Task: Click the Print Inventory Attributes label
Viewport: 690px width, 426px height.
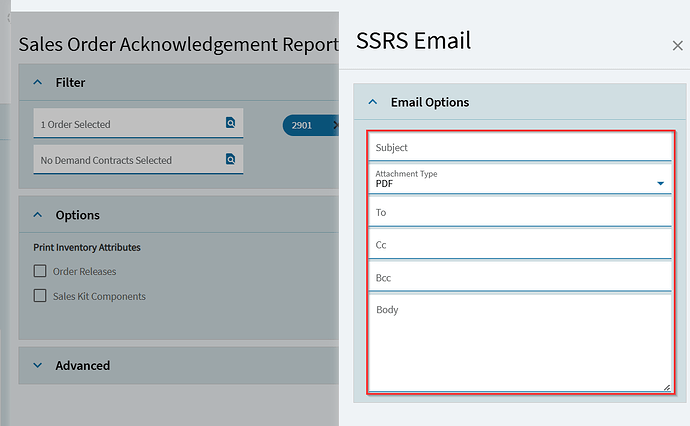Action: 87,247
